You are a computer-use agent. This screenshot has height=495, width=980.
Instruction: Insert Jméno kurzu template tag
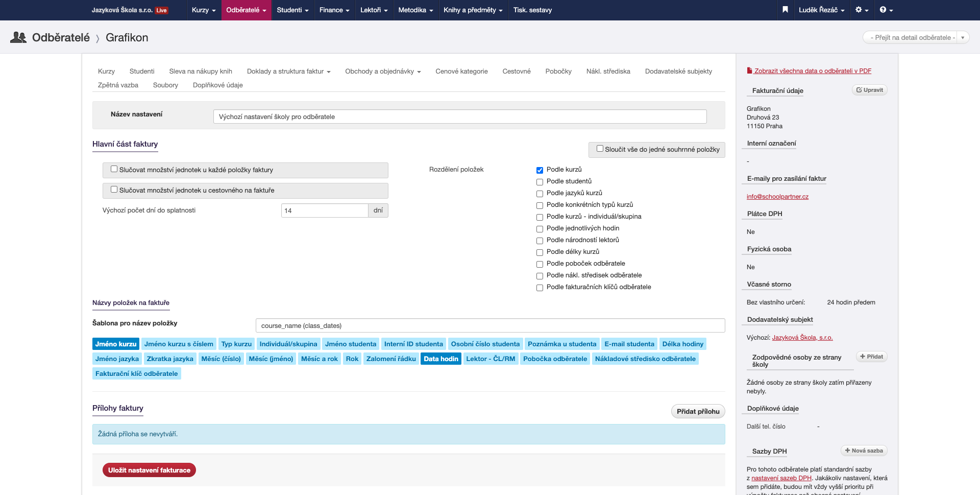[116, 344]
